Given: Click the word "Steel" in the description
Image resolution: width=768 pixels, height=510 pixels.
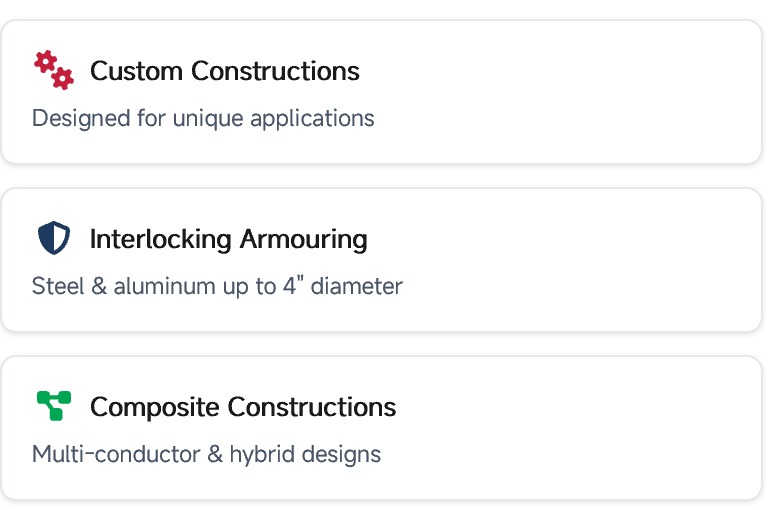Looking at the screenshot, I should 55,286.
